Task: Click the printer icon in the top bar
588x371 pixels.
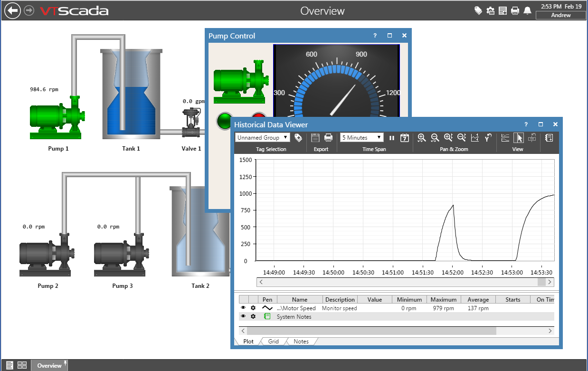Action: point(515,10)
